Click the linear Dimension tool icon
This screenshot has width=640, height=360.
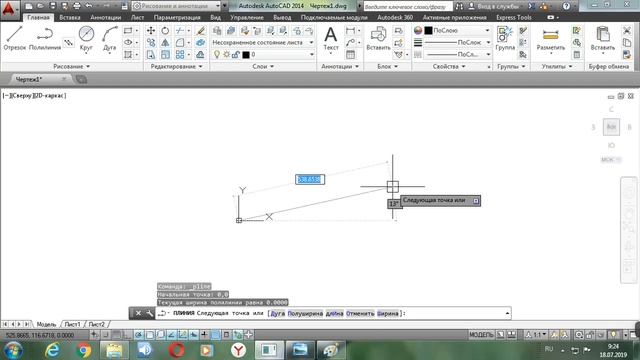(x=350, y=31)
